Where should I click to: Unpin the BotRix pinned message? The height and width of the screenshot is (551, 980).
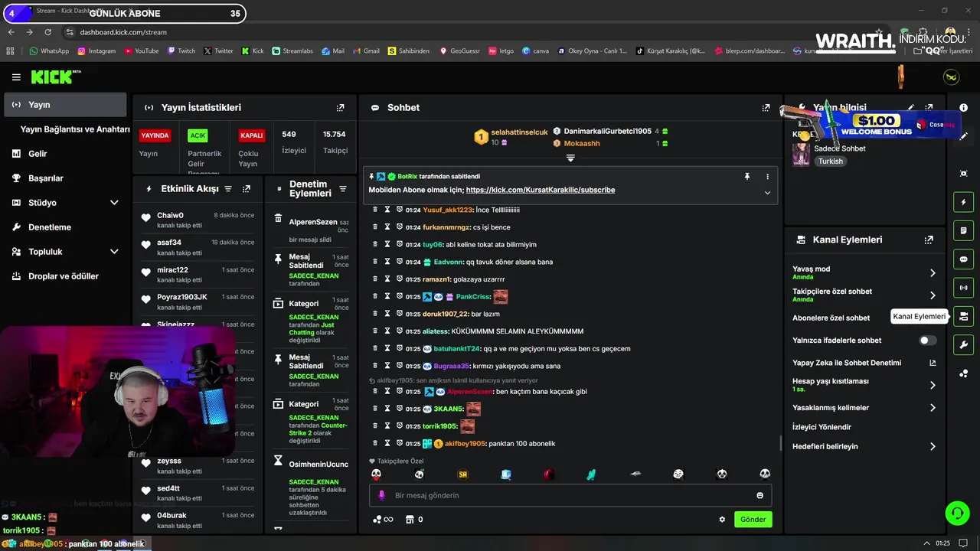tap(747, 176)
